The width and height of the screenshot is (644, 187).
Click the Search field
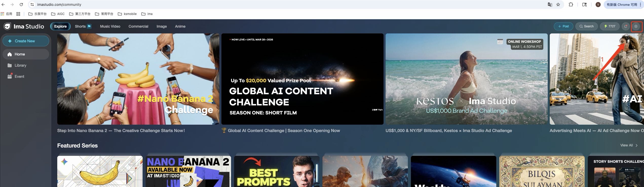point(586,26)
